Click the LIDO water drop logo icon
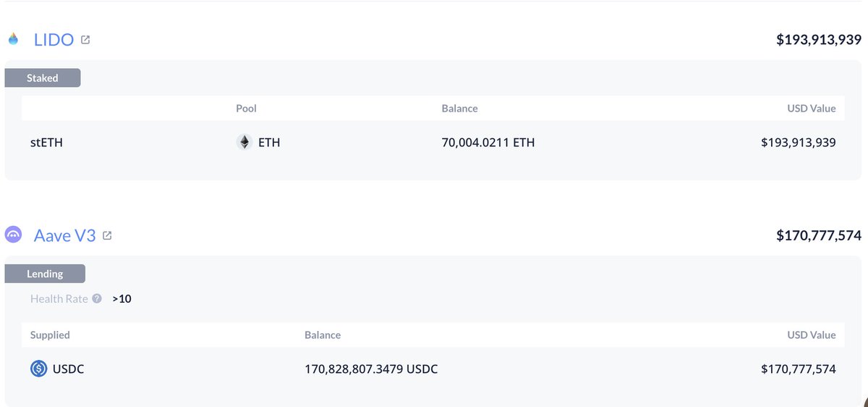The height and width of the screenshot is (407, 868). 13,39
